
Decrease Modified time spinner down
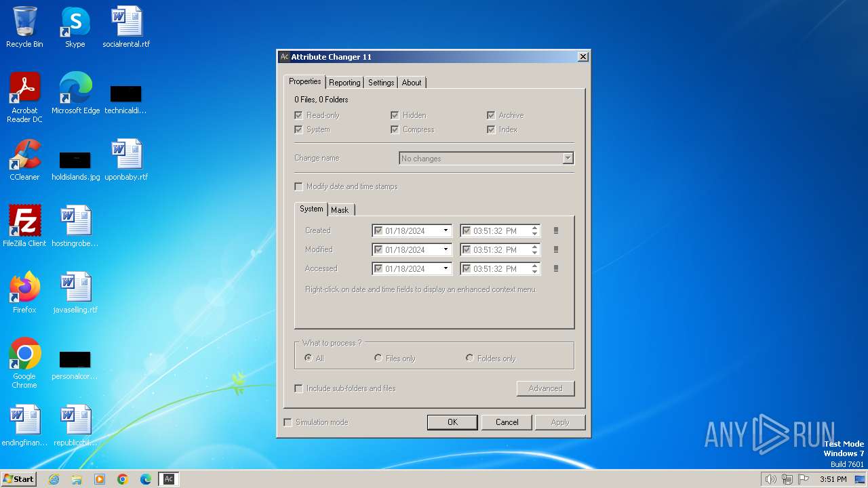point(534,252)
